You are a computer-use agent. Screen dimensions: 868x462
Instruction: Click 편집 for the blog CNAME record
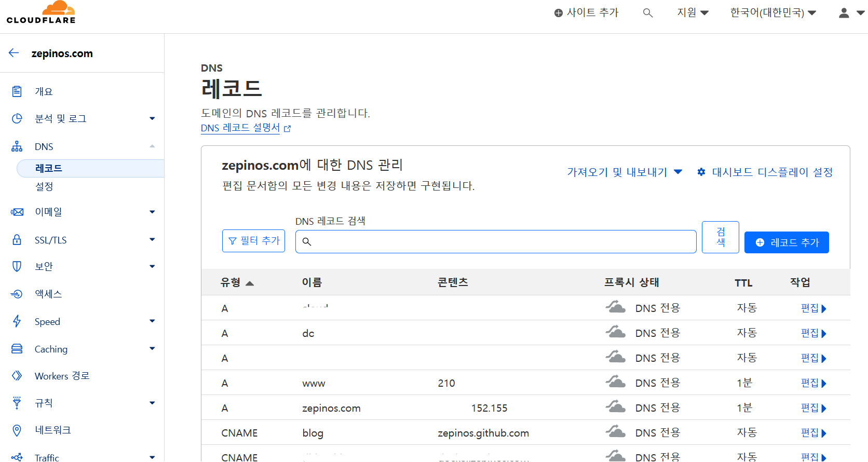pos(813,432)
